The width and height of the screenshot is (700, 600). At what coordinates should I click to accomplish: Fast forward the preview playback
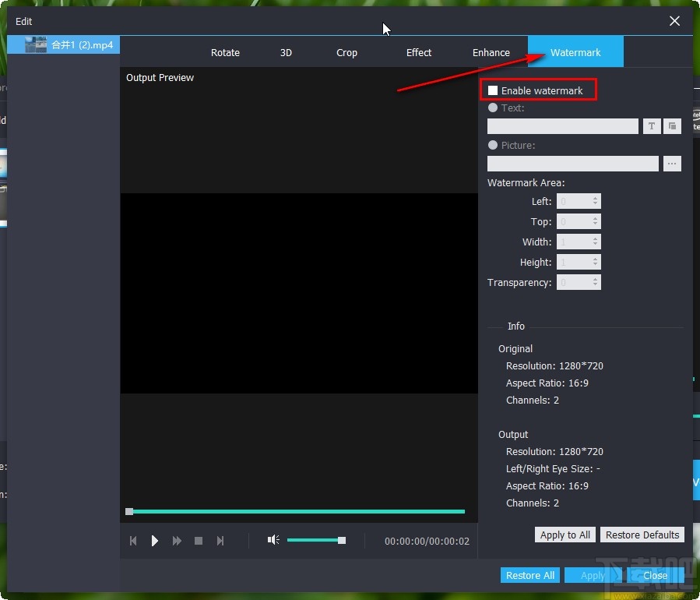pos(177,541)
